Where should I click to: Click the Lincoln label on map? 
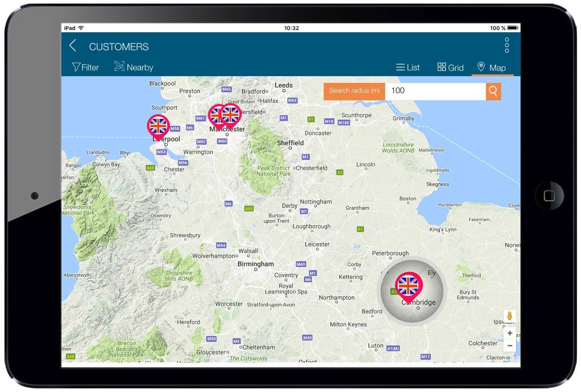coord(366,164)
